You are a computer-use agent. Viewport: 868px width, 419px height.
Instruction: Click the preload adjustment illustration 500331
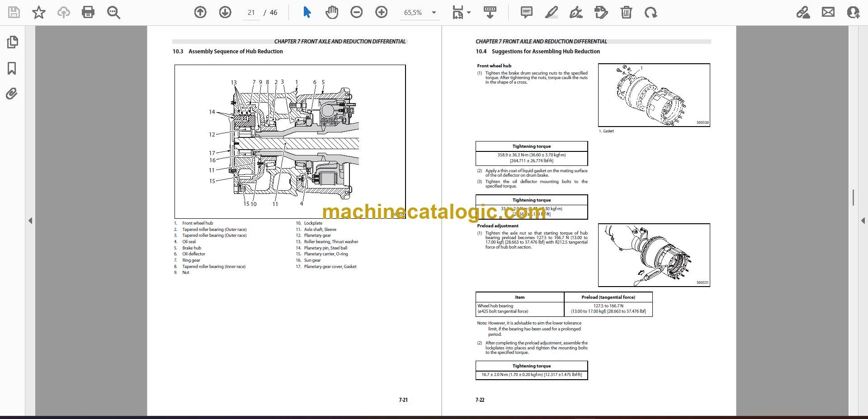[x=654, y=255]
